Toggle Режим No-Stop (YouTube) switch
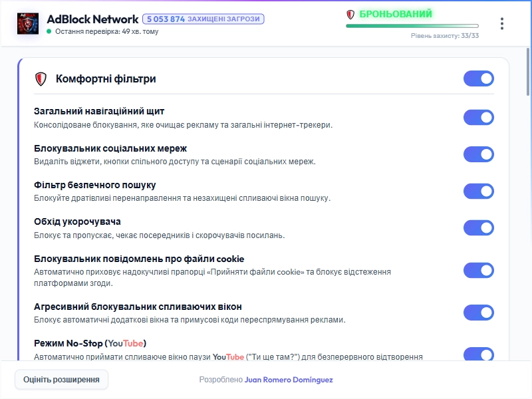Screen dimensions: 532x399 tap(478, 354)
